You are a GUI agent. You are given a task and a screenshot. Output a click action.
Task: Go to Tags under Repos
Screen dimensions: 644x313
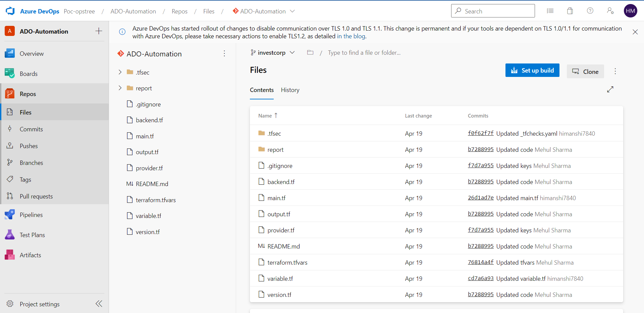[x=54, y=179]
